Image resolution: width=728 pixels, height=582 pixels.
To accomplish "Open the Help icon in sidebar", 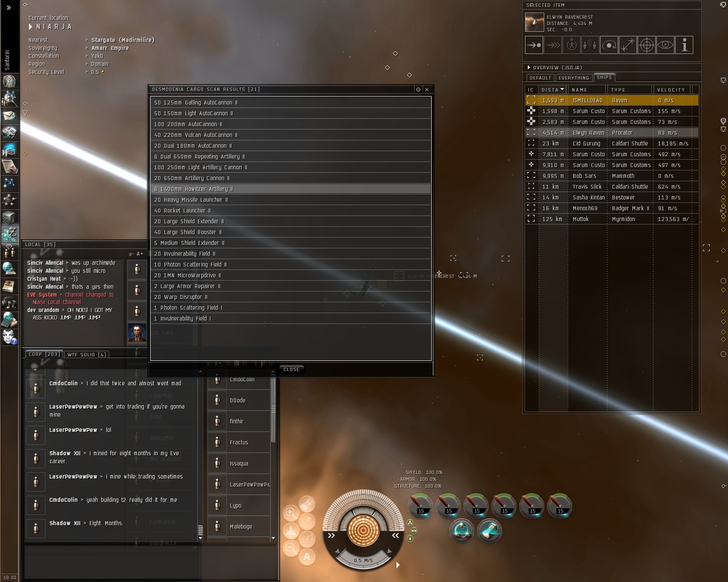I will pyautogui.click(x=9, y=336).
